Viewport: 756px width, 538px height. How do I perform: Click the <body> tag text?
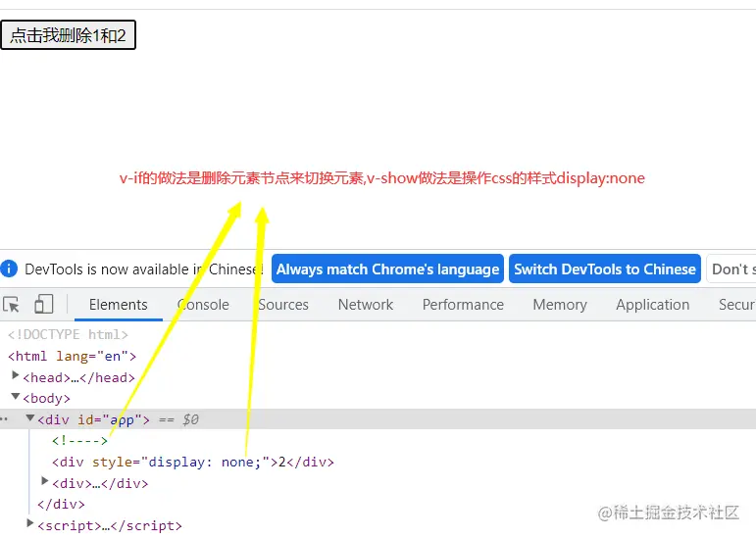pyautogui.click(x=47, y=398)
